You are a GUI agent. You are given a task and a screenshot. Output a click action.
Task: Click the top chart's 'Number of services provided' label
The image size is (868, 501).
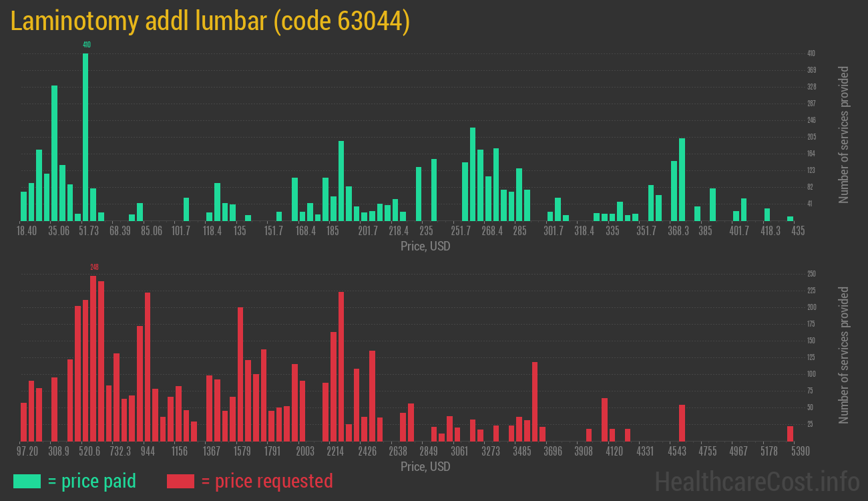pyautogui.click(x=844, y=135)
